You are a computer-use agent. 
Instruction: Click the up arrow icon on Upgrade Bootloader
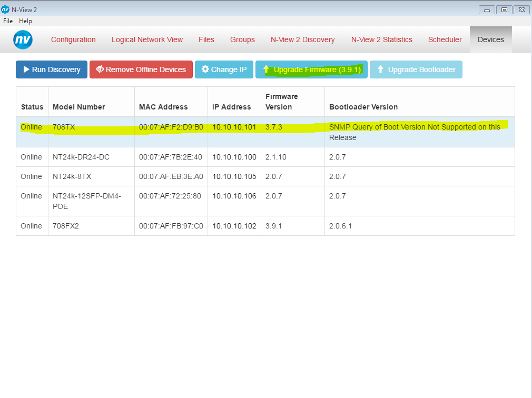(380, 69)
